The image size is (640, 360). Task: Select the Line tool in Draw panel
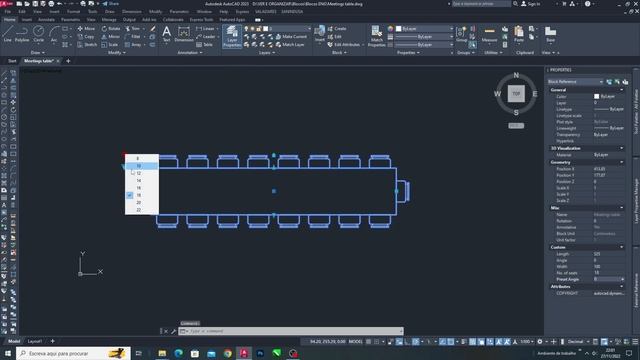click(x=8, y=33)
